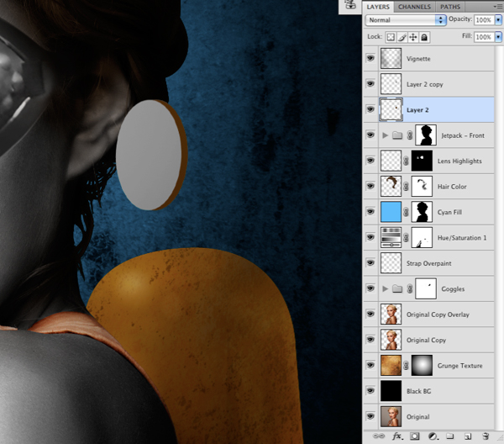
Task: Hide the Goggles group
Action: click(370, 288)
